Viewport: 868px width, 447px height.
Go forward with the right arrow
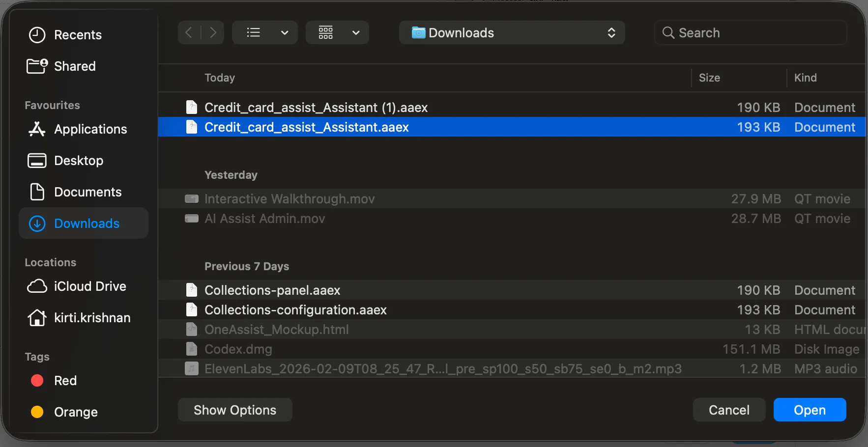(x=213, y=32)
